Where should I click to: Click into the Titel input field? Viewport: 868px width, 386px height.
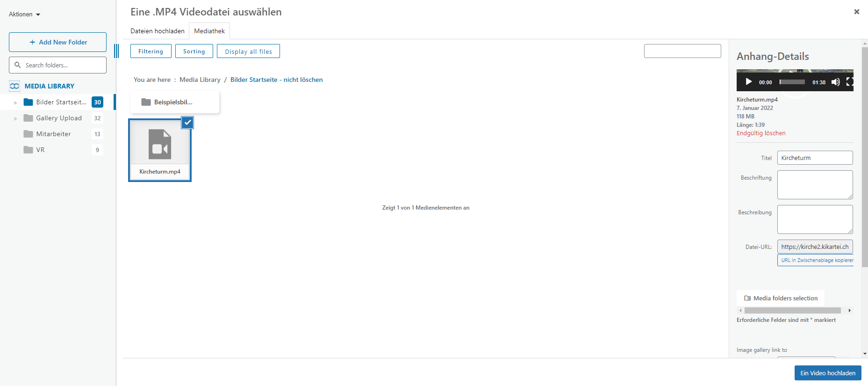tap(814, 158)
